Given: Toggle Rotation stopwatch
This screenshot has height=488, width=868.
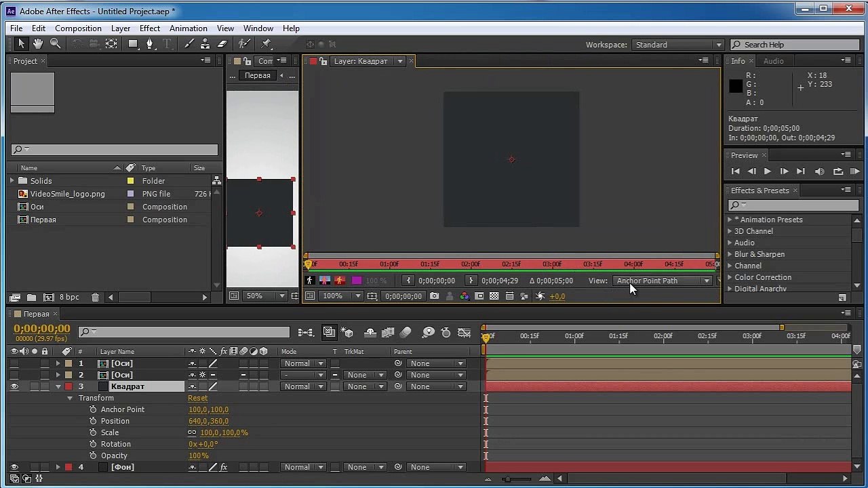Looking at the screenshot, I should (93, 444).
